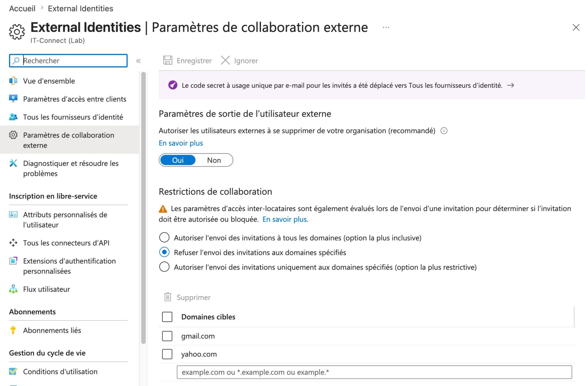This screenshot has width=588, height=386.
Task: Select Refuser l'envoi aux domaines spécifiés
Action: coord(164,252)
